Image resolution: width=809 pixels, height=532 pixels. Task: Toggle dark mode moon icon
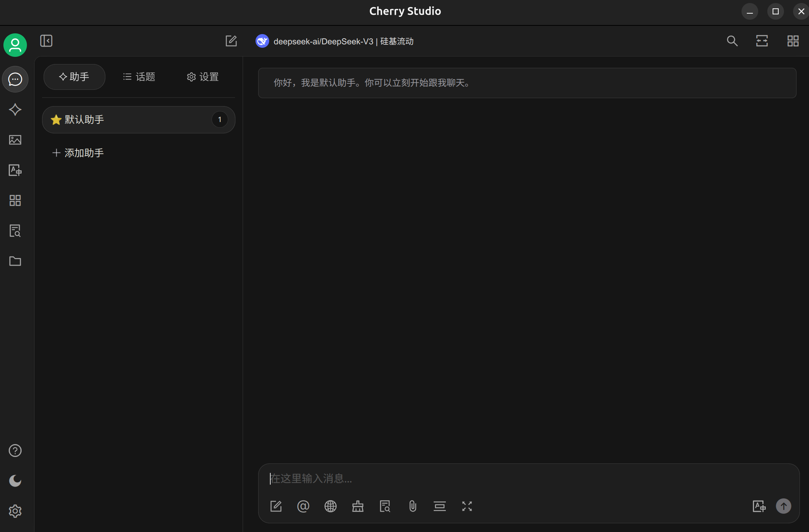point(15,481)
